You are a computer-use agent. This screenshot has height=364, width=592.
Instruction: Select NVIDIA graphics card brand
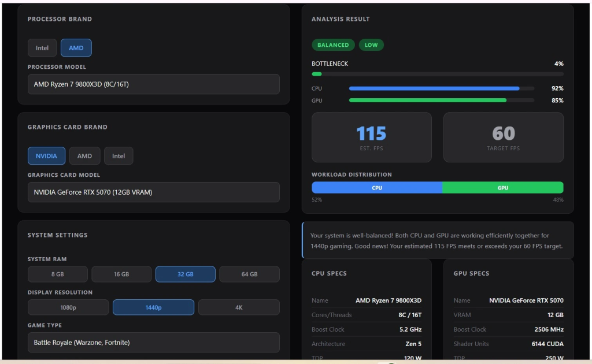coord(46,156)
